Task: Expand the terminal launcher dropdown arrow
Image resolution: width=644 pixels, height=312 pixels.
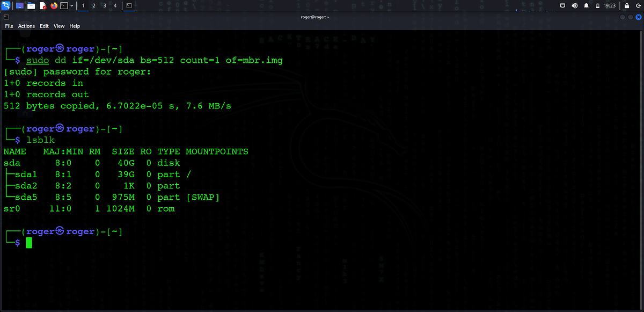Action: coord(72,5)
